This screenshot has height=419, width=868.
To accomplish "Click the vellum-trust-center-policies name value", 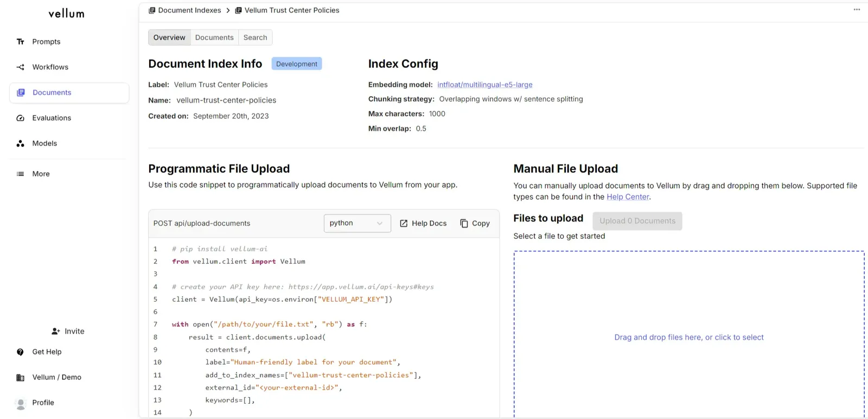I will click(226, 100).
